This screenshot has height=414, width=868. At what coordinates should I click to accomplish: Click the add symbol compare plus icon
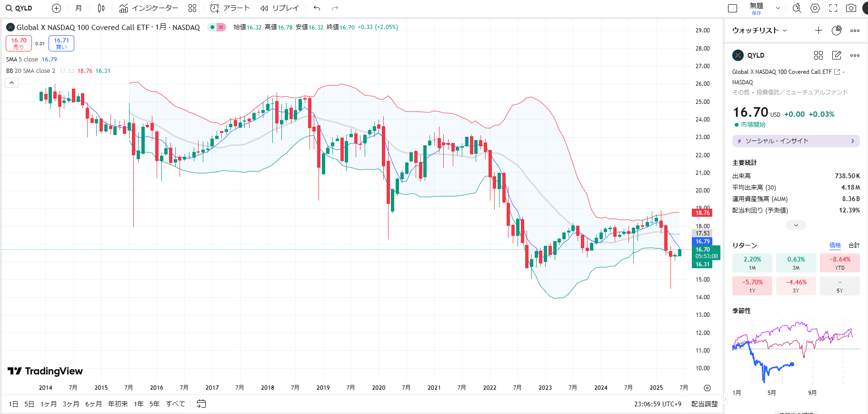point(56,8)
